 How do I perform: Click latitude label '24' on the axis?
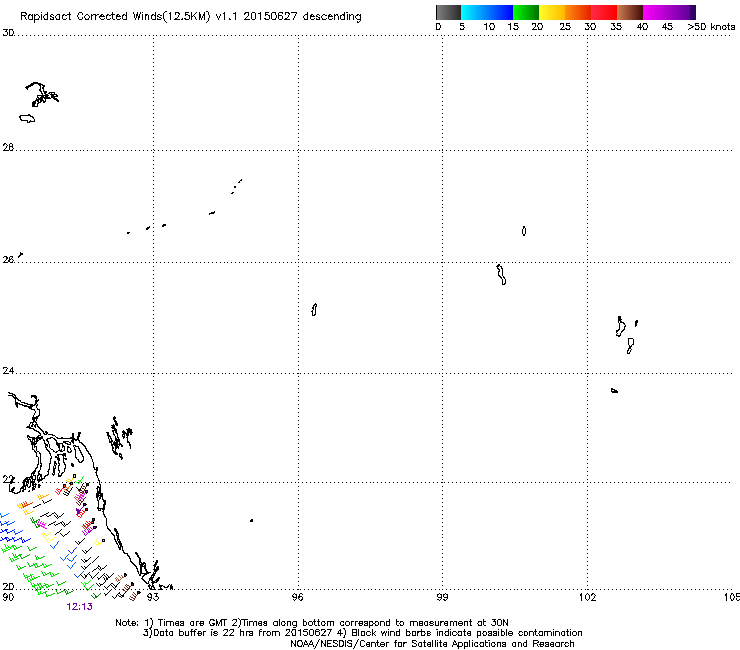pos(8,371)
